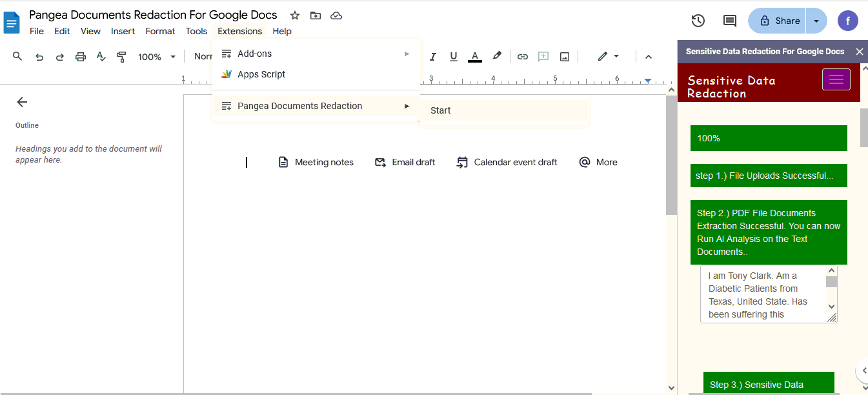The width and height of the screenshot is (868, 395).
Task: Open the Google Docs home icon
Action: (x=12, y=22)
